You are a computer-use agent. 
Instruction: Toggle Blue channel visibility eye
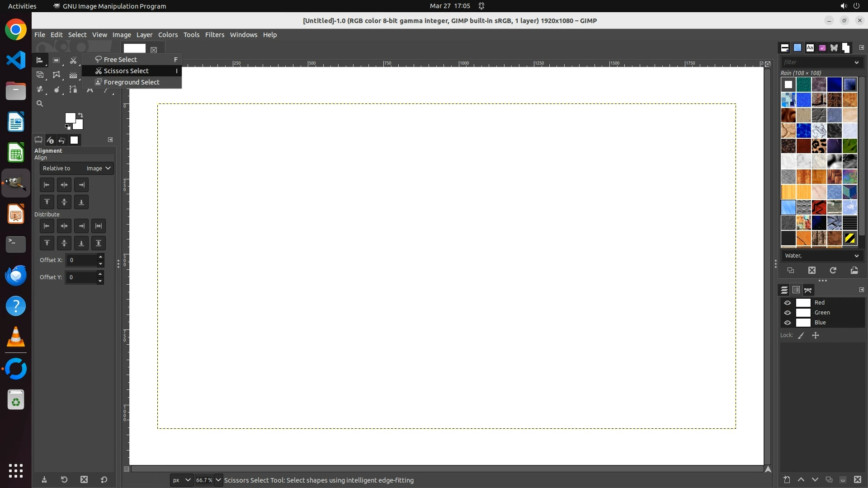[x=788, y=323]
